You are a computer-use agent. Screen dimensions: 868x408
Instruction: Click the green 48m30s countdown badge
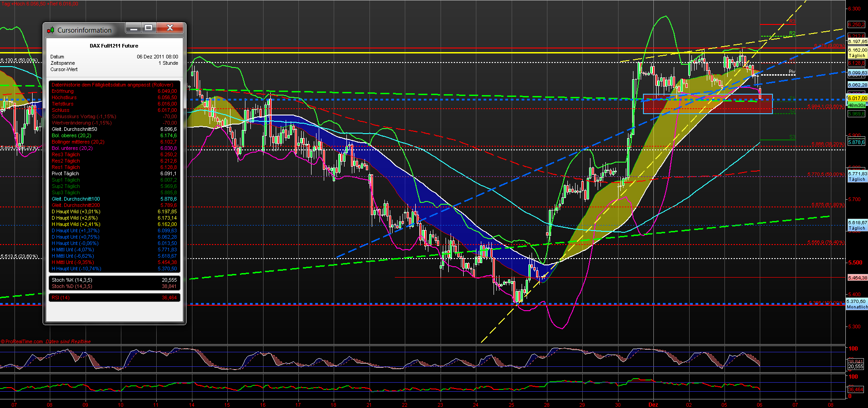pyautogui.click(x=857, y=105)
